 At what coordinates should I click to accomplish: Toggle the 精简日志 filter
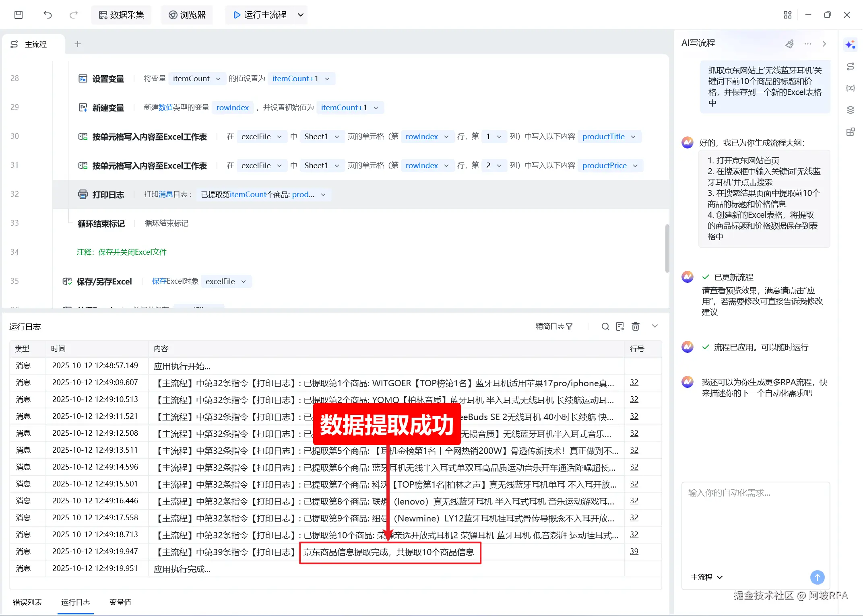coord(554,326)
